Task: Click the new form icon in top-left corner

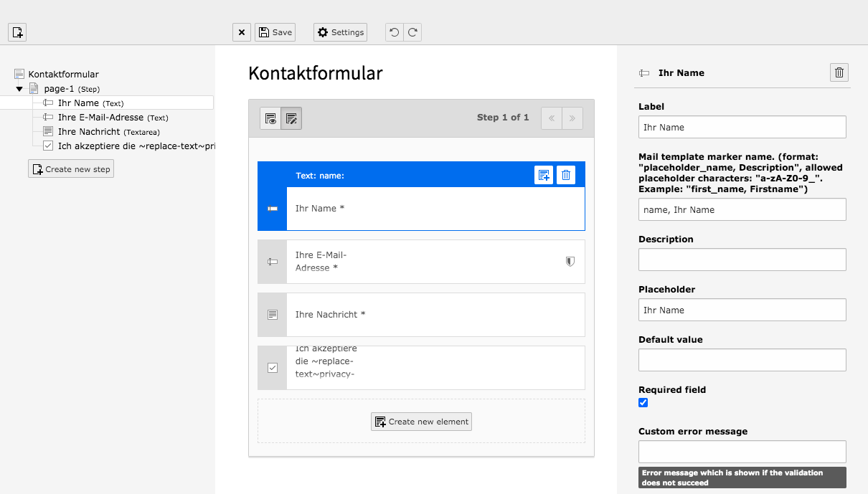Action: [x=16, y=32]
